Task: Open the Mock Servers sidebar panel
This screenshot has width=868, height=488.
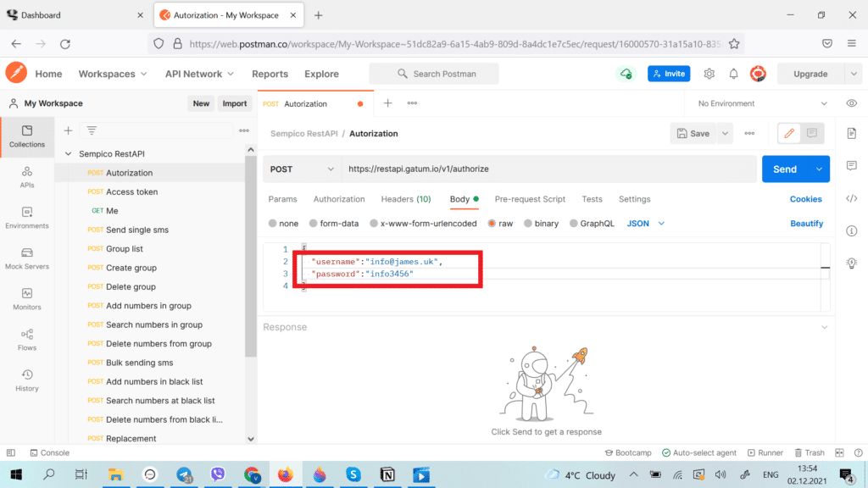Action: coord(26,258)
